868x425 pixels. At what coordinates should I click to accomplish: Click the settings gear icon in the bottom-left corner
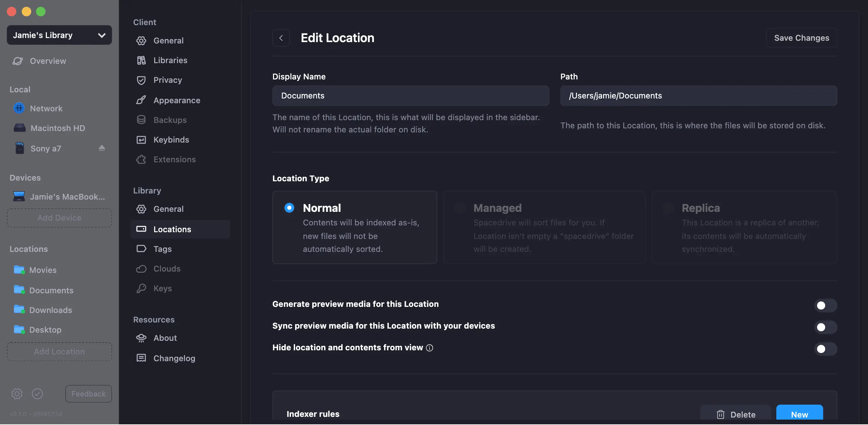coord(17,393)
